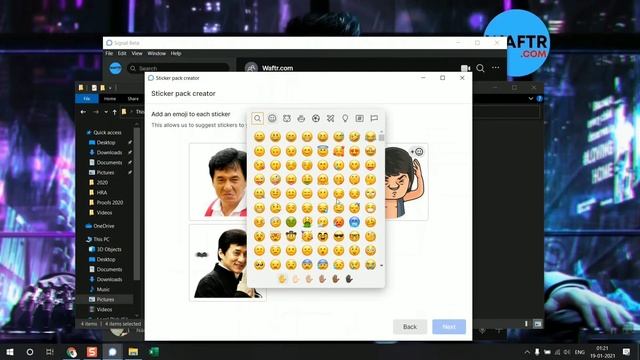Select Quick access in navigation pane
Screen dimensions: 640x360
click(x=107, y=132)
